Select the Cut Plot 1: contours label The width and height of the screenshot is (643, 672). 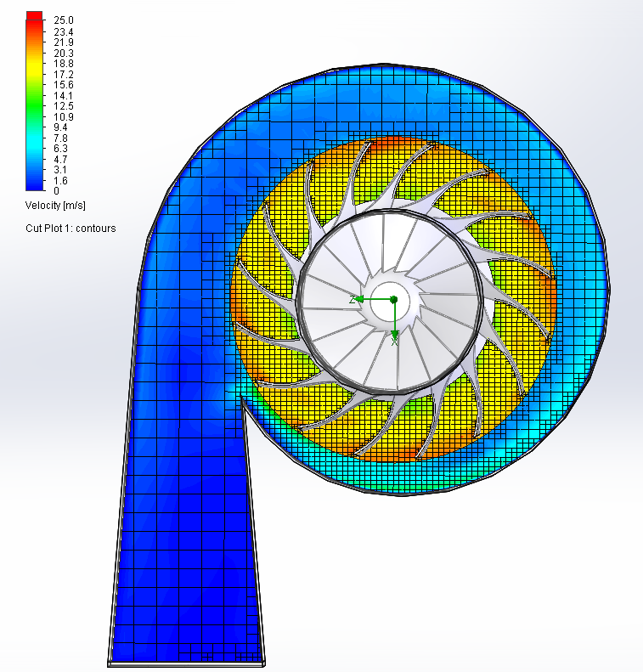pos(71,228)
